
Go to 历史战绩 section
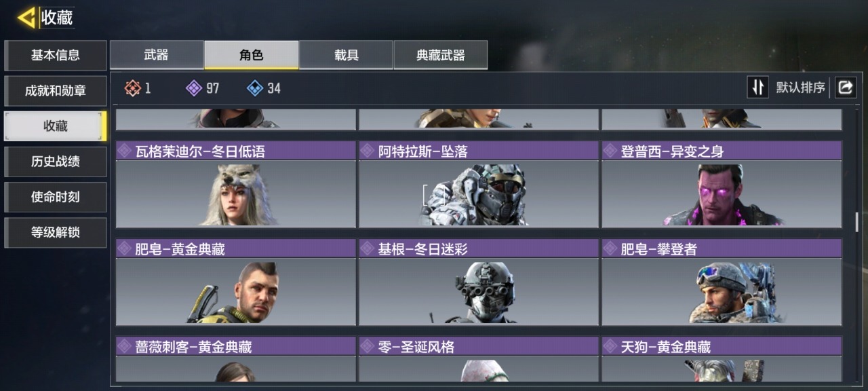click(56, 162)
